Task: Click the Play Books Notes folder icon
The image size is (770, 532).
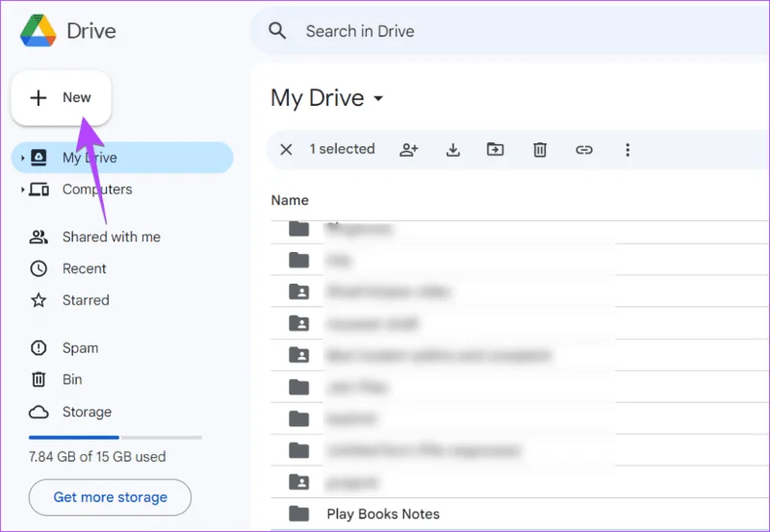Action: [298, 514]
